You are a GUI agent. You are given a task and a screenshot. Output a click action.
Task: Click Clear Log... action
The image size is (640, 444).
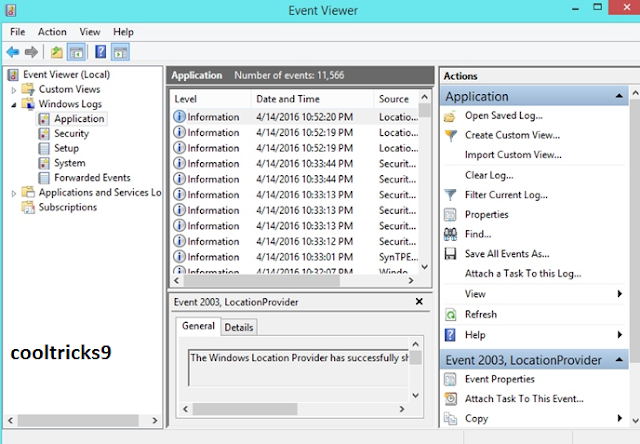[x=489, y=175]
